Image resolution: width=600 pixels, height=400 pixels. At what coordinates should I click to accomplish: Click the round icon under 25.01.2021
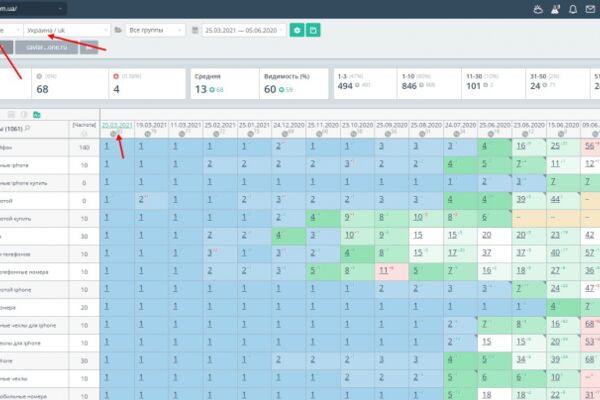(251, 134)
